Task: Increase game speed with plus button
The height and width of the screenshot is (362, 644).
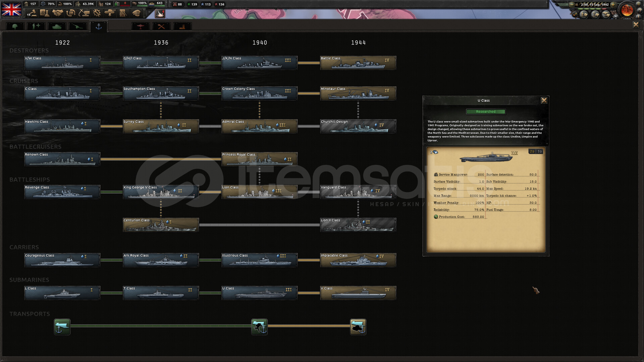Action: 613,5
